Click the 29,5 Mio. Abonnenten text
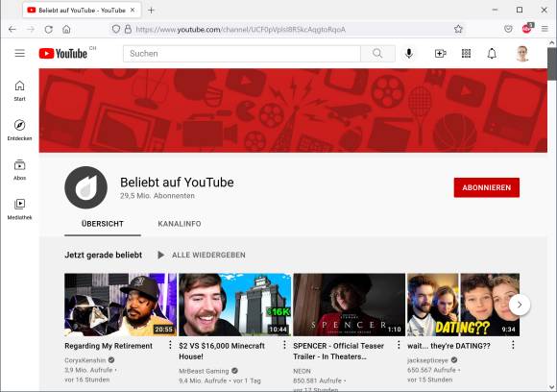 pos(157,196)
